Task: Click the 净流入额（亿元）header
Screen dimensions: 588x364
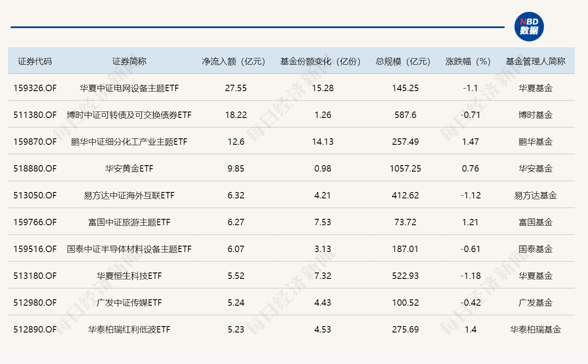Action: pyautogui.click(x=235, y=61)
